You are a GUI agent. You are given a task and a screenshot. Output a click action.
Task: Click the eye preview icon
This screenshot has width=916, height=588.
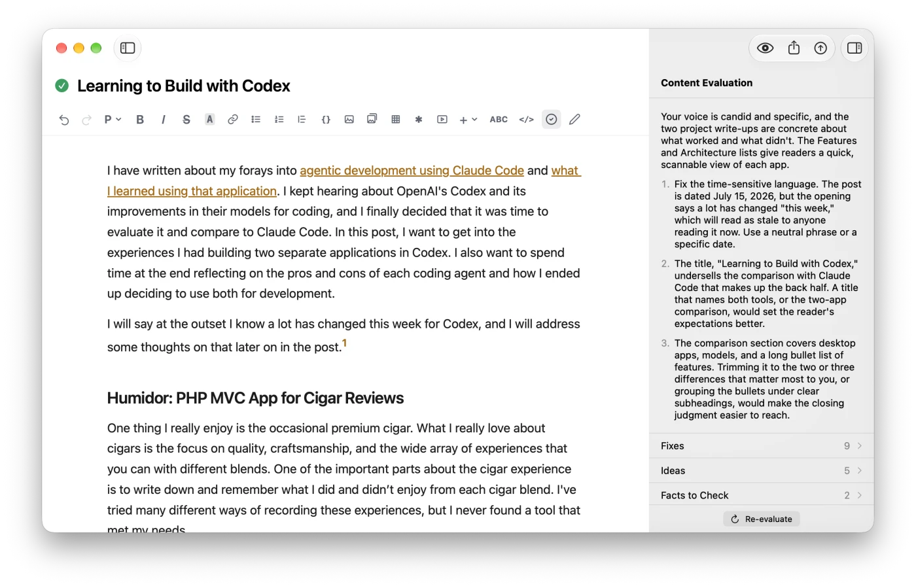(765, 48)
